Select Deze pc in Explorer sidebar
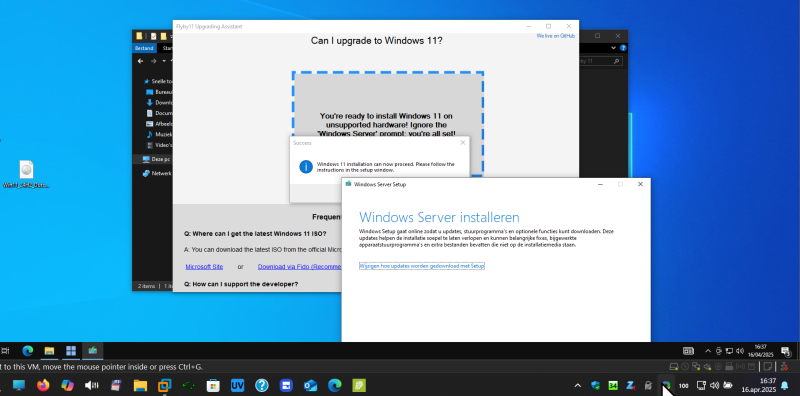 tap(156, 159)
